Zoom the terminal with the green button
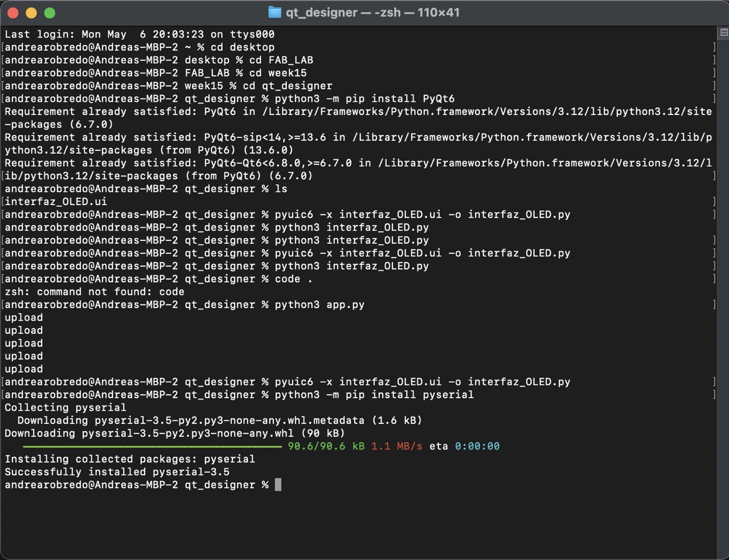The width and height of the screenshot is (729, 560). point(50,13)
